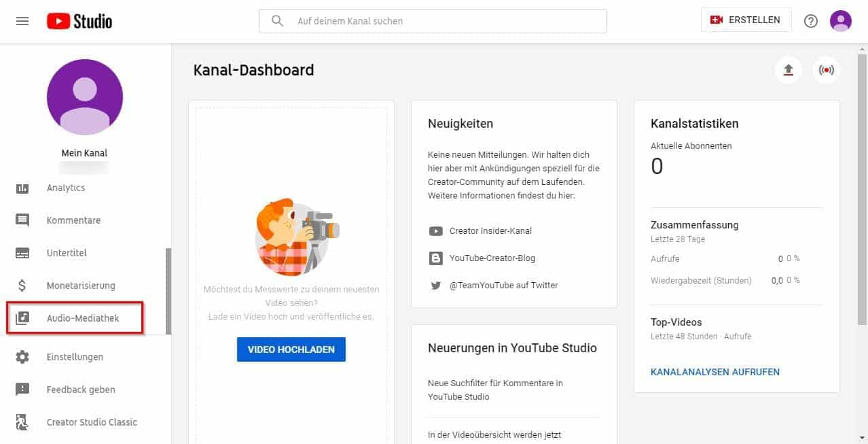Click Neue Suchfilter für Kommentare text

pos(495,390)
